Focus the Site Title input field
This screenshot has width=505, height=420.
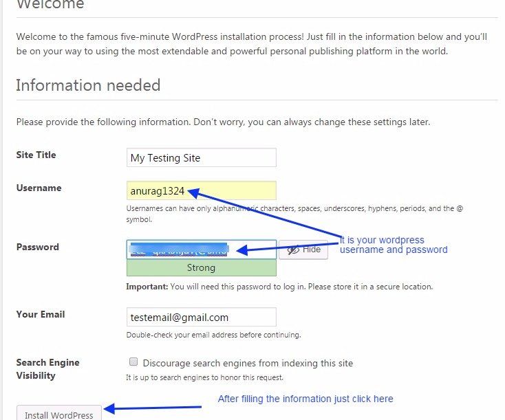click(202, 157)
